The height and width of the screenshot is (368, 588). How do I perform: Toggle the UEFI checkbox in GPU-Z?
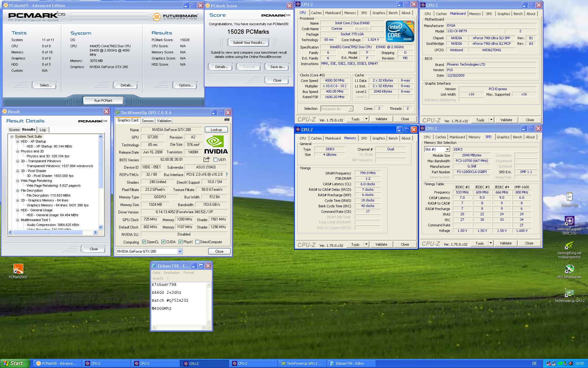(x=215, y=160)
